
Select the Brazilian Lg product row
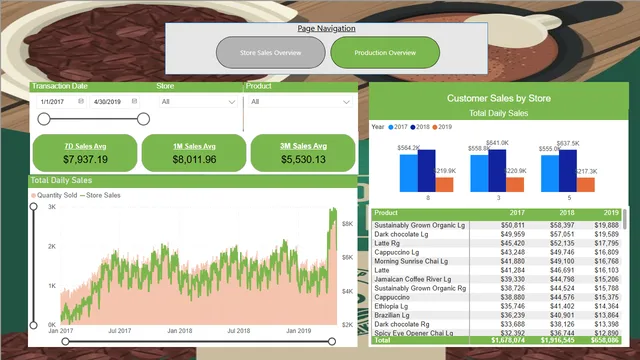496,315
